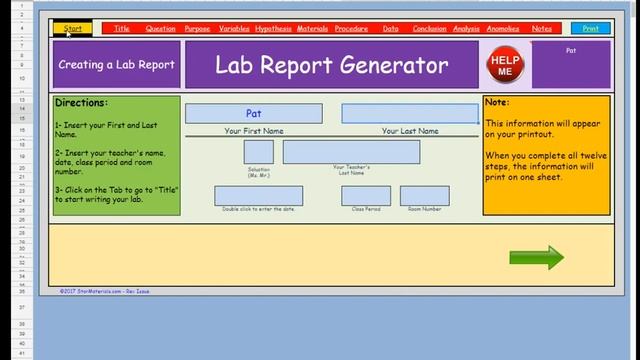Switch to the Conclusion tab
This screenshot has height=360, width=640.
coord(429,29)
